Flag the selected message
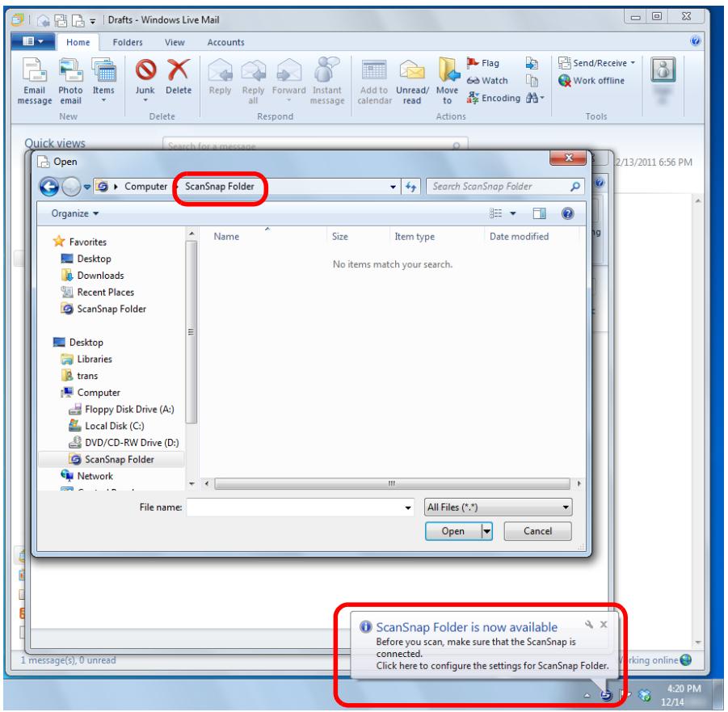 click(x=483, y=63)
